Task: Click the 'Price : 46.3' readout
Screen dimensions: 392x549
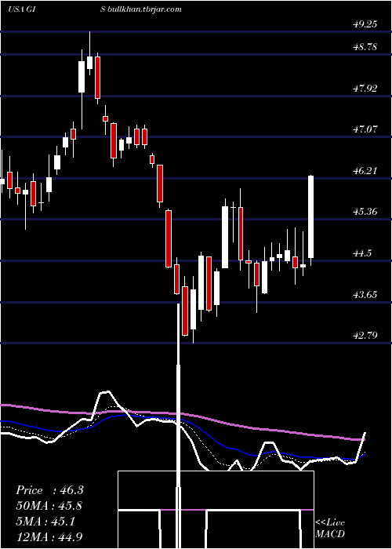Action: point(49,490)
